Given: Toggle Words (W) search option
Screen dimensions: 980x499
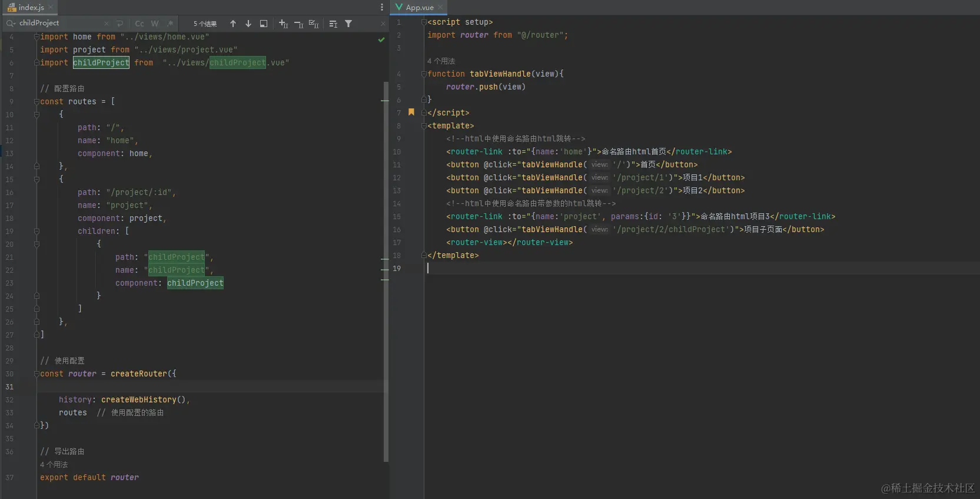Looking at the screenshot, I should (155, 24).
